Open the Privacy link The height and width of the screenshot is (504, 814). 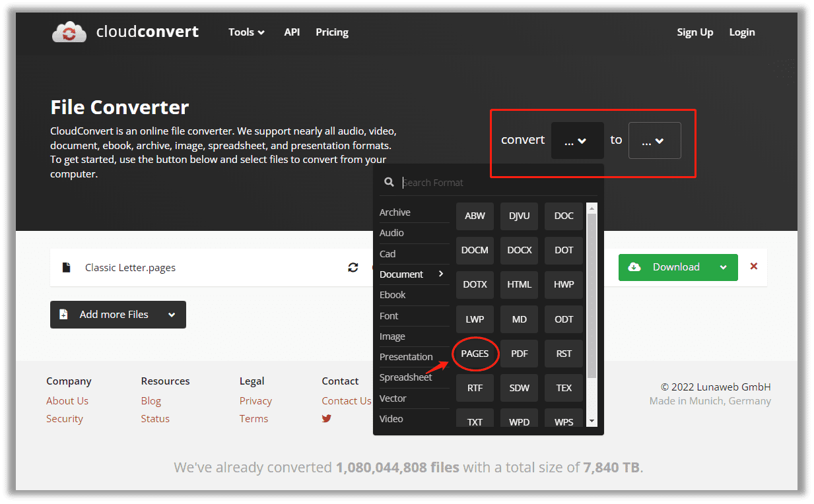tap(255, 400)
